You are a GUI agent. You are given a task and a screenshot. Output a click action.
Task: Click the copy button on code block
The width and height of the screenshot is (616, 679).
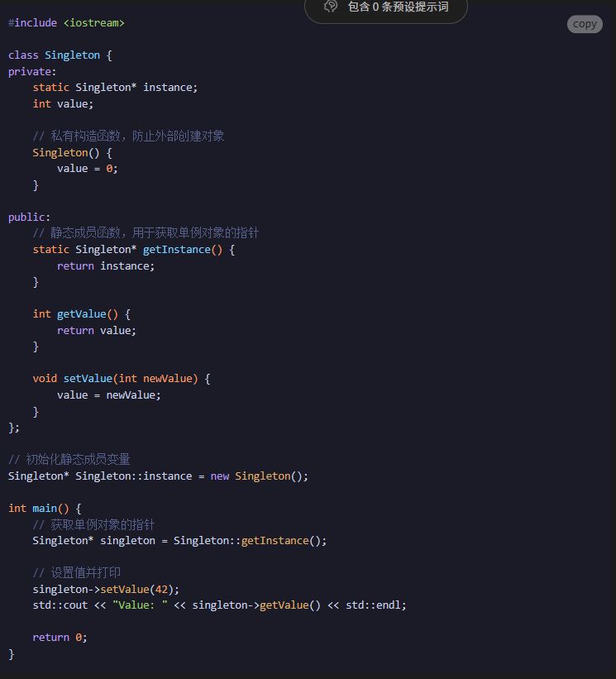click(585, 24)
